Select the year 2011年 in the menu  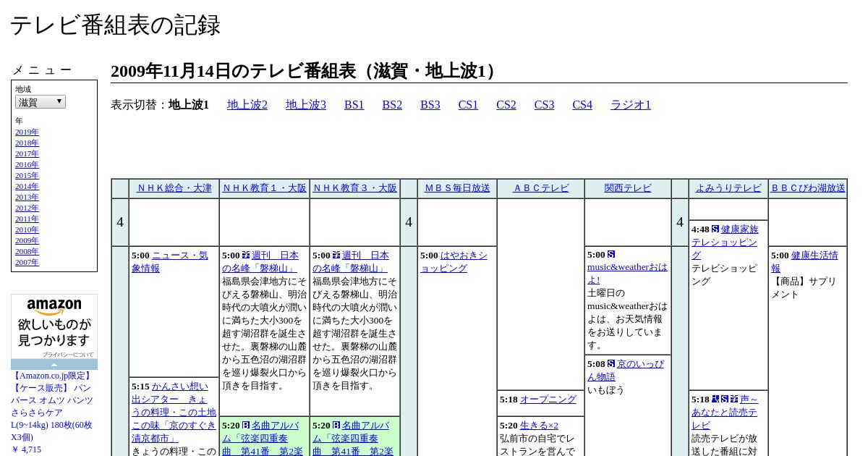pos(27,219)
